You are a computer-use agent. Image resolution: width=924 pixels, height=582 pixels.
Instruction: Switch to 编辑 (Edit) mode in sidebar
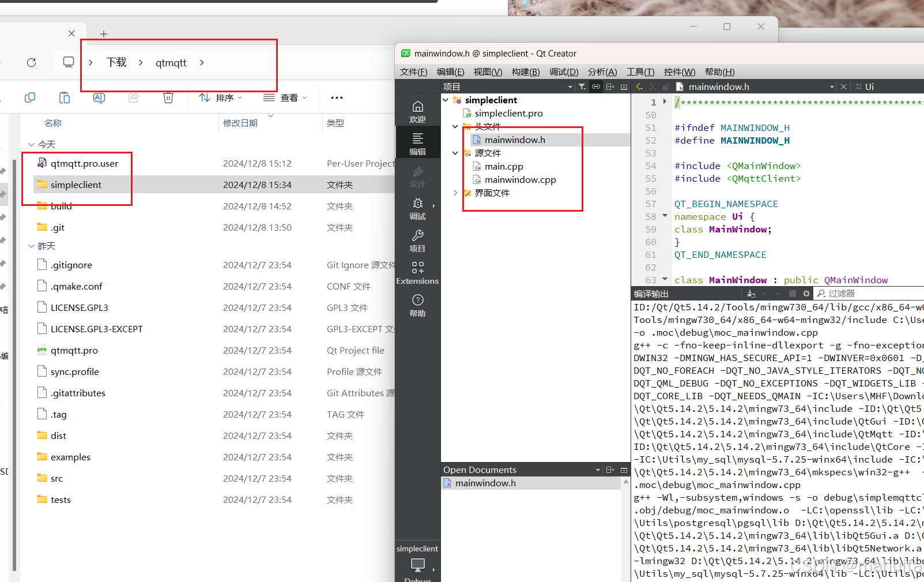pyautogui.click(x=417, y=144)
